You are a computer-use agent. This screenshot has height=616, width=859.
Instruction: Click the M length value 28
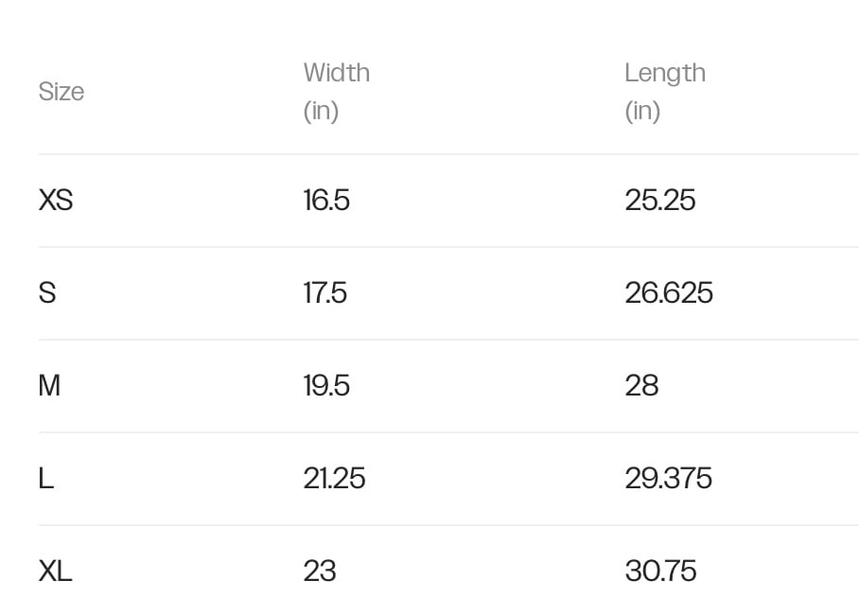click(x=641, y=386)
